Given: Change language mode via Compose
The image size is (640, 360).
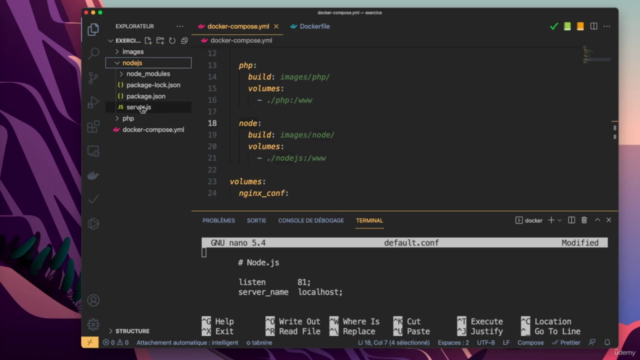Looking at the screenshot, I should point(530,342).
